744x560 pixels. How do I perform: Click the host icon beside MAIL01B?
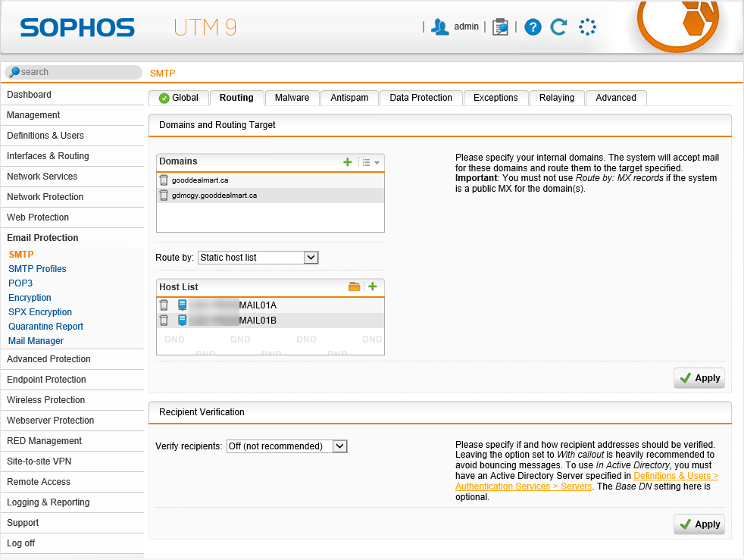pos(182,320)
